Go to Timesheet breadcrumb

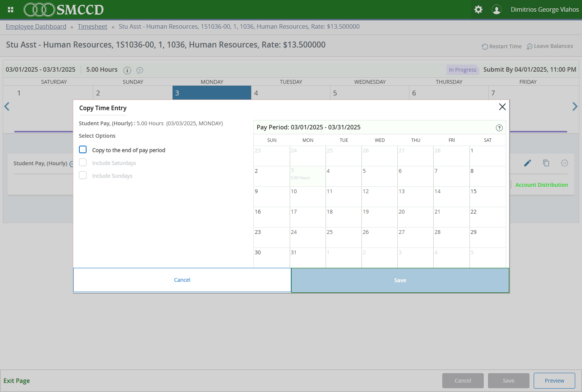point(93,26)
